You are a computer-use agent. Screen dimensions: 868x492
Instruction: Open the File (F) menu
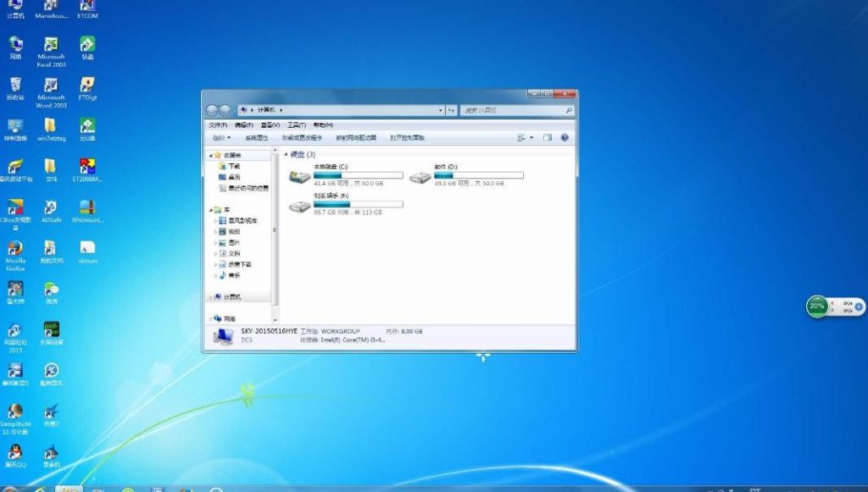(x=218, y=124)
